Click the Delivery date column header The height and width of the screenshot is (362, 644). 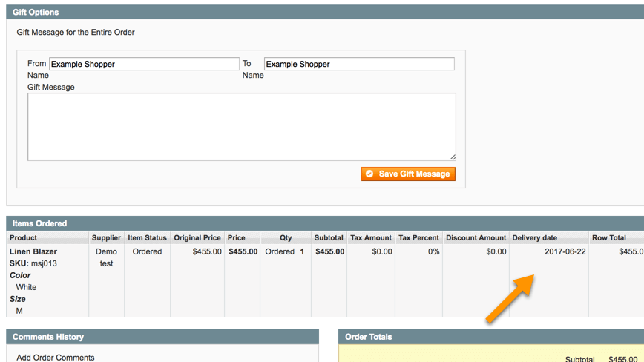[535, 238]
